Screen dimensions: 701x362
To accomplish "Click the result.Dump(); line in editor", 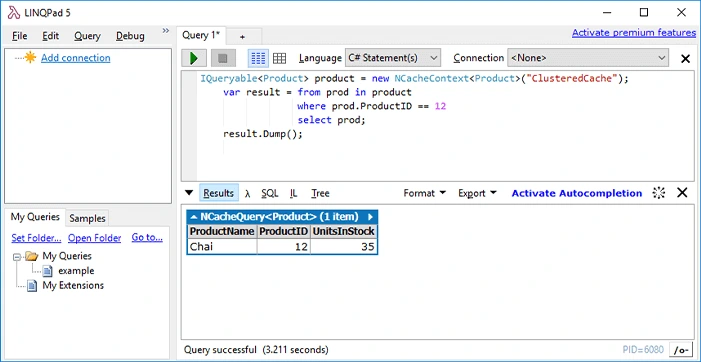I will pyautogui.click(x=263, y=134).
